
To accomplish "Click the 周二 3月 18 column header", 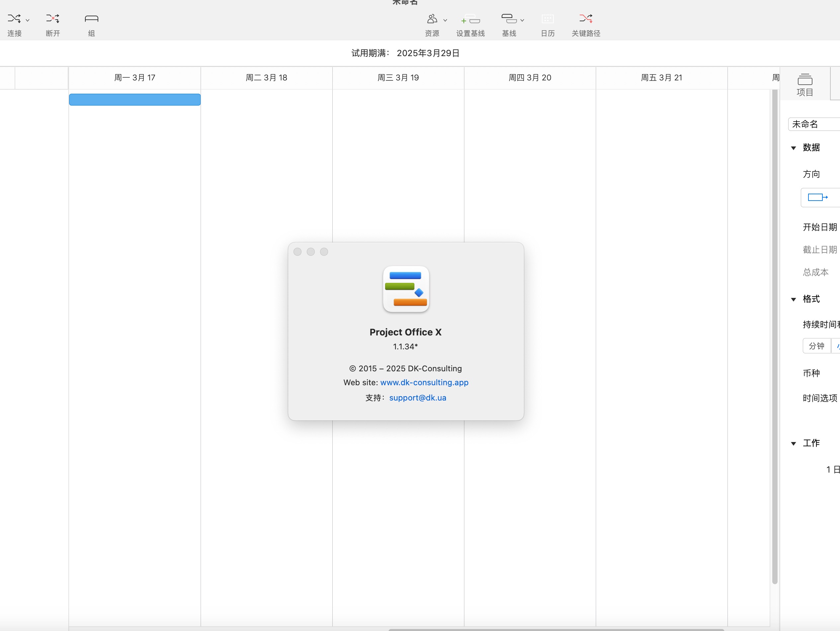I will click(x=267, y=77).
